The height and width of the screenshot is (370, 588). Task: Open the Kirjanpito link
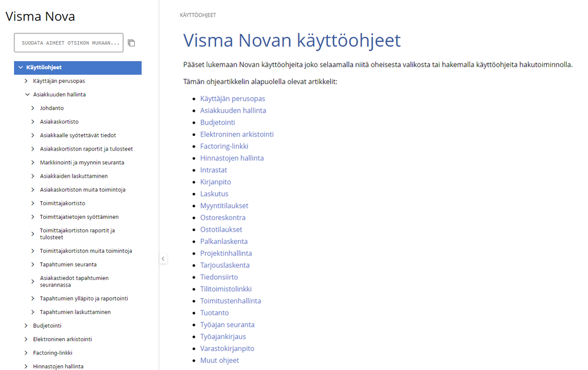[215, 182]
